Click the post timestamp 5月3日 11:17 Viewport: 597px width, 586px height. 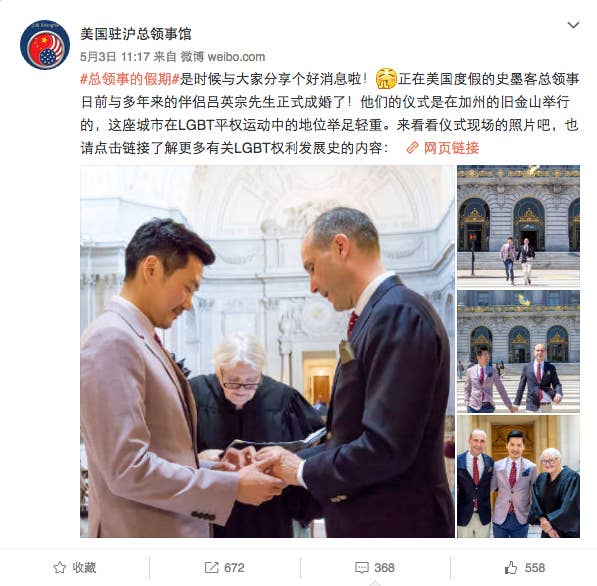[115, 57]
